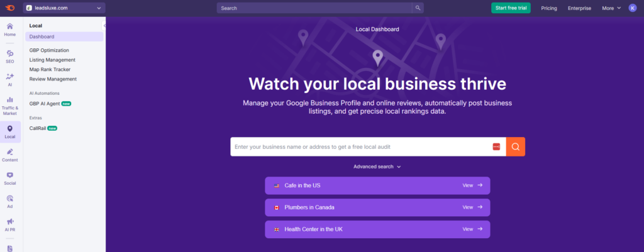Click the orange search button
Viewport: 644px width, 252px height.
pos(516,146)
